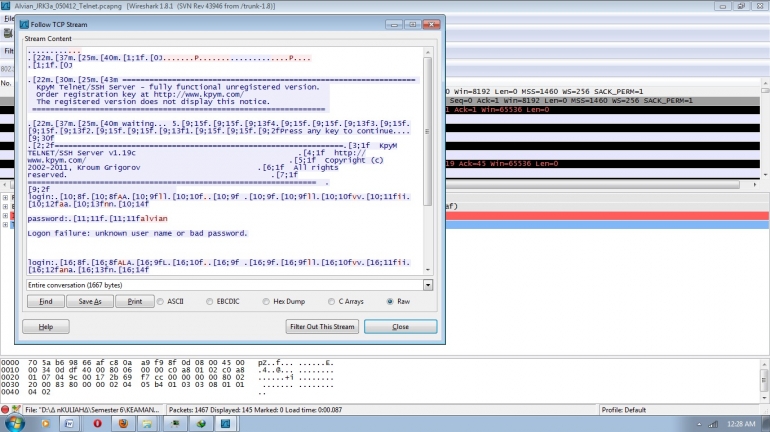The image size is (770, 432).
Task: Switch to the Wireshark taskbar button
Action: pyautogui.click(x=226, y=424)
